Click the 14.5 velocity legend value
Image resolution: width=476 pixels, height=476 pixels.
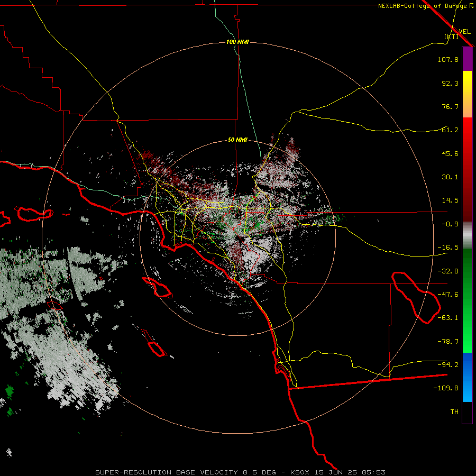tap(450, 200)
